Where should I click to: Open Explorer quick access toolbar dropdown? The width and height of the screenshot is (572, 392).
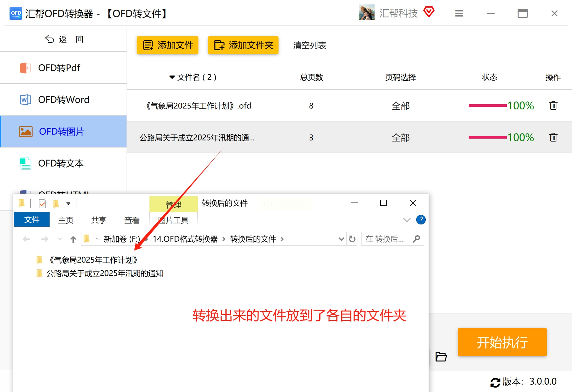[x=68, y=204]
